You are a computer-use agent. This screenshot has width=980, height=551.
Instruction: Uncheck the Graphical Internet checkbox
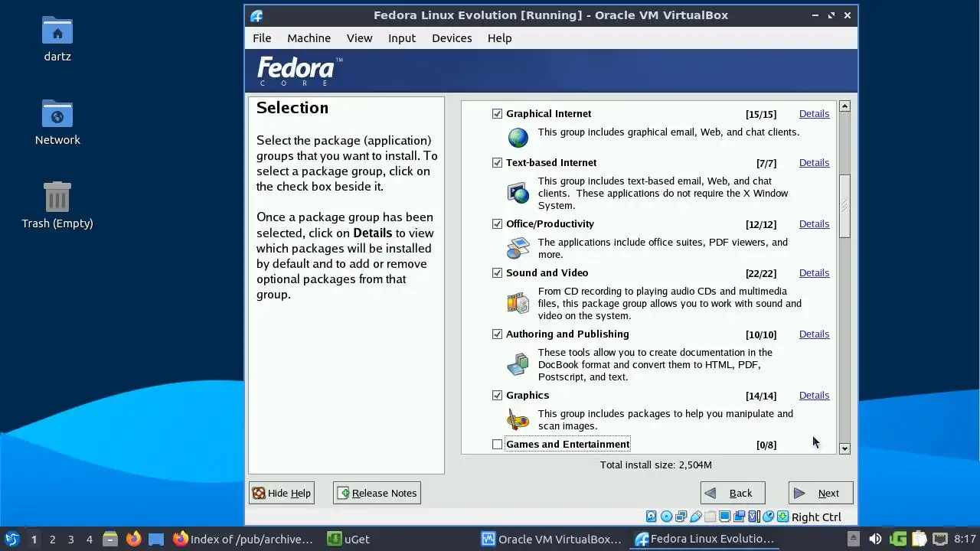498,113
